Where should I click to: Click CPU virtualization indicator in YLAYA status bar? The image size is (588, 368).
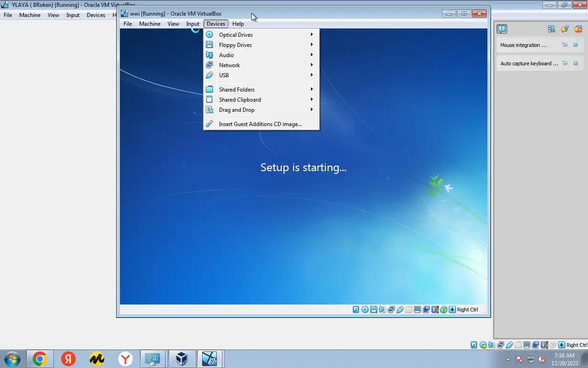(x=544, y=345)
